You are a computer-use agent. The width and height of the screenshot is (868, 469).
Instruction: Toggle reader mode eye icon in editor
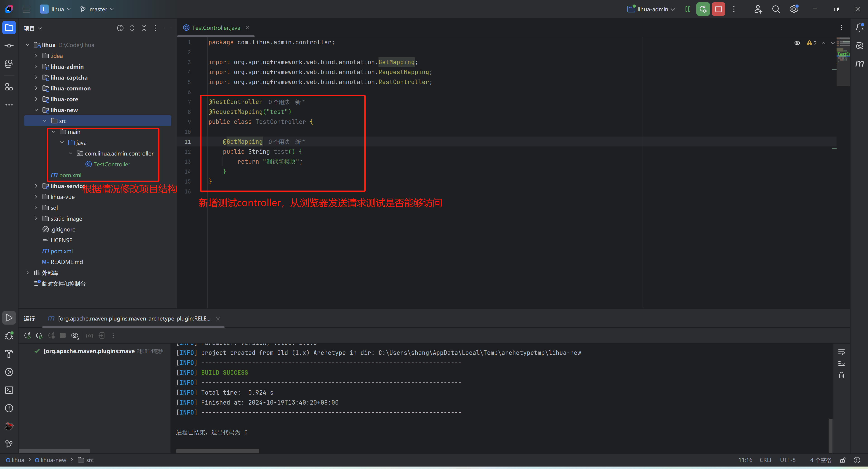tap(797, 43)
